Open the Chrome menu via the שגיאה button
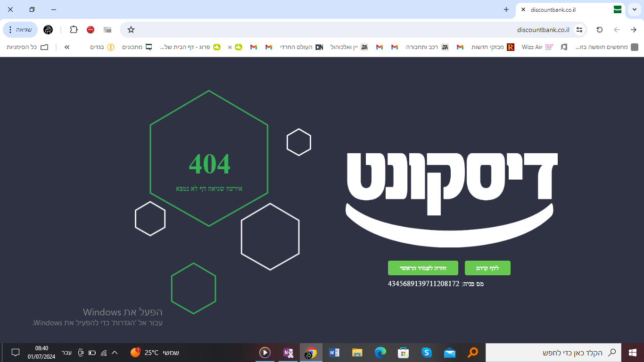Screen dimensions: 644x362 click(20, 30)
